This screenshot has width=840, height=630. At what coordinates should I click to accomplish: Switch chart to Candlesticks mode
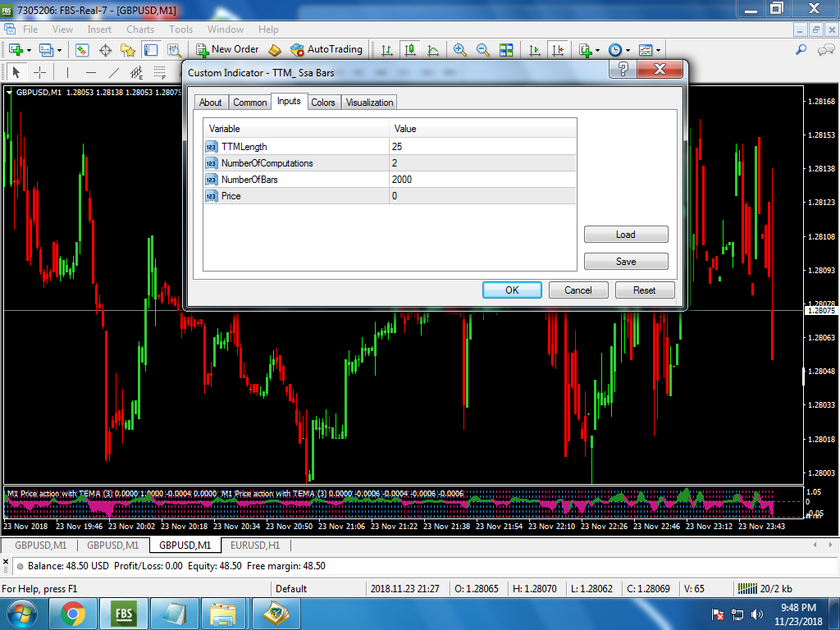(410, 50)
